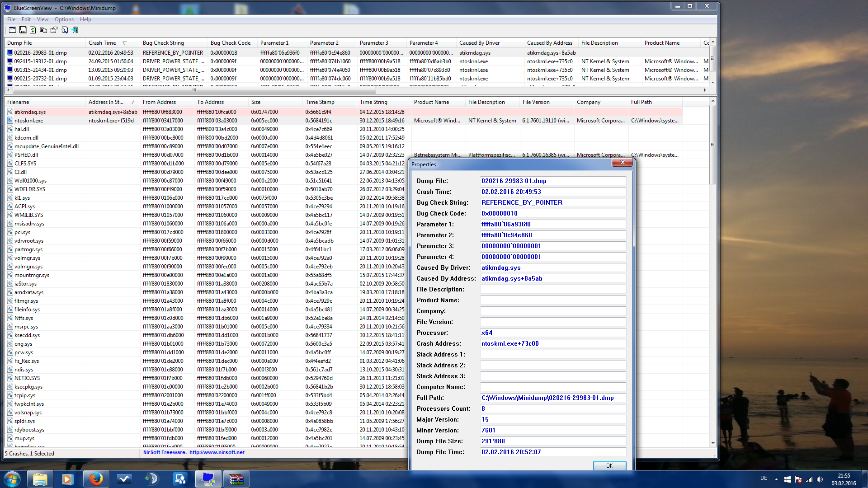Image resolution: width=868 pixels, height=488 pixels.
Task: Click the Refresh toolbar icon
Action: point(33,30)
